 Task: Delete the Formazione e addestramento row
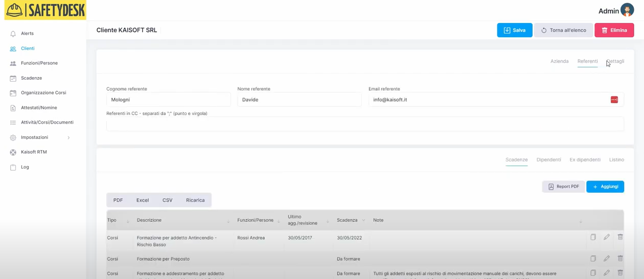[620, 273]
